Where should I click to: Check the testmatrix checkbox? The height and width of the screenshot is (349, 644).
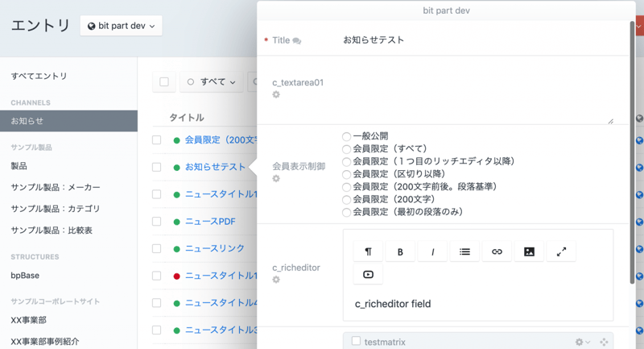pyautogui.click(x=356, y=342)
